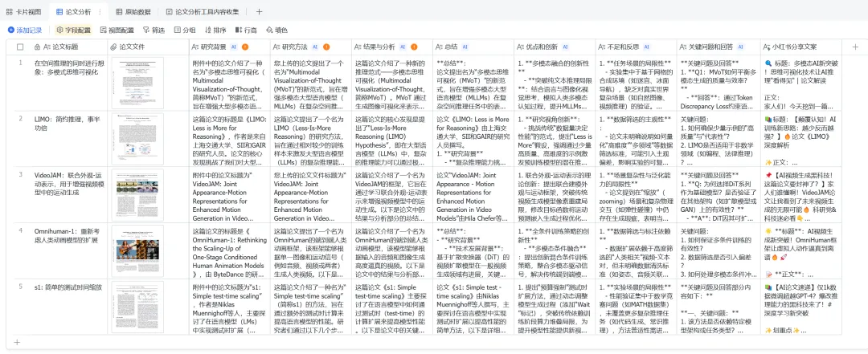
Task: Select the title cell s1: 简单的测试时间缩放
Action: click(68, 307)
